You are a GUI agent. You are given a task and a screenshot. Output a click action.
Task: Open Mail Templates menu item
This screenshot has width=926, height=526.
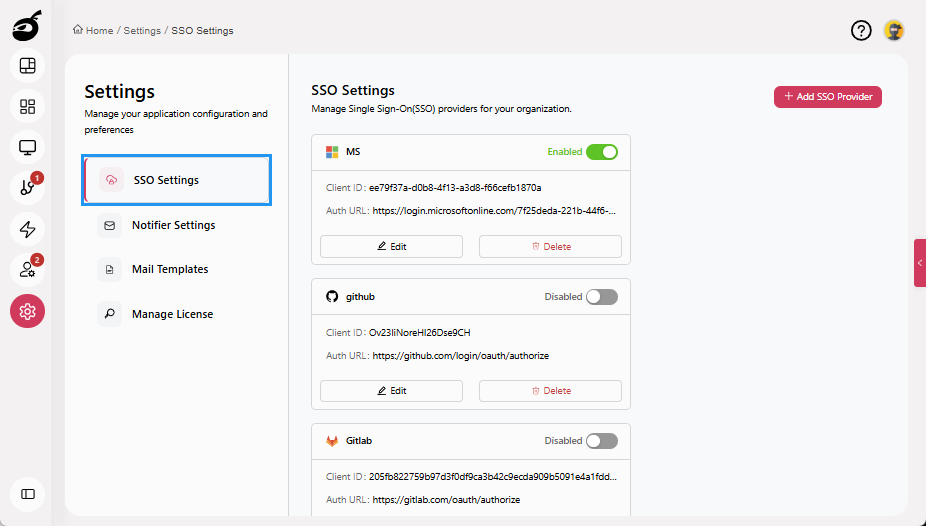177,269
